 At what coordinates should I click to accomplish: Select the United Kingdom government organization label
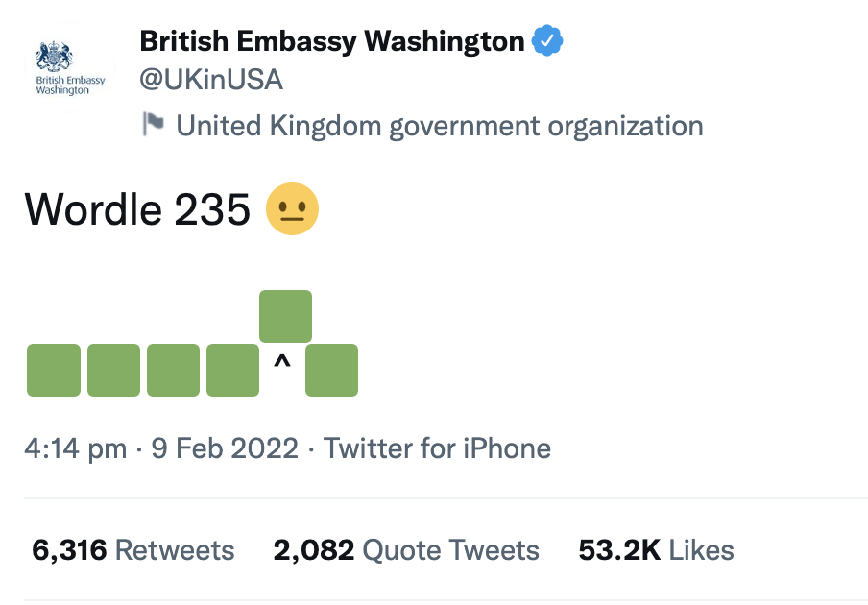pyautogui.click(x=440, y=126)
